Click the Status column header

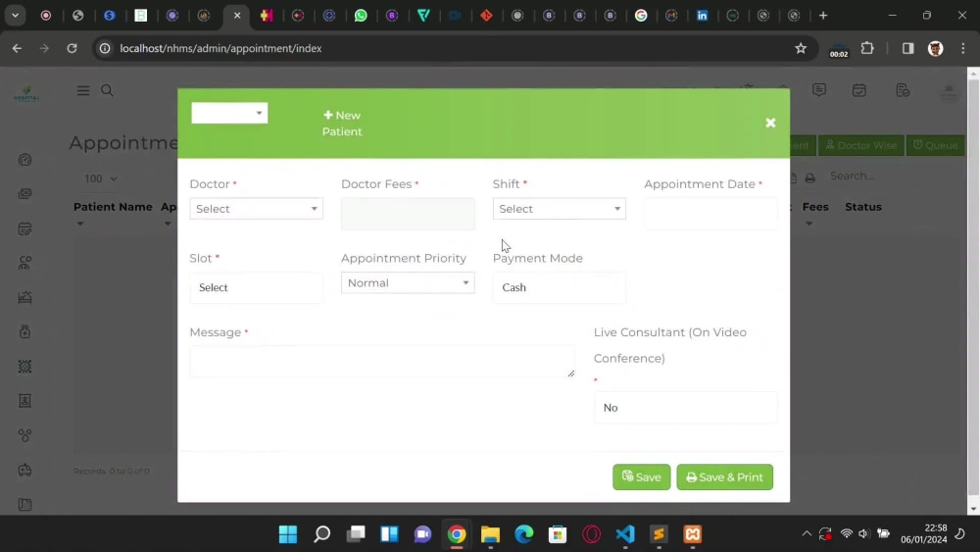[863, 207]
